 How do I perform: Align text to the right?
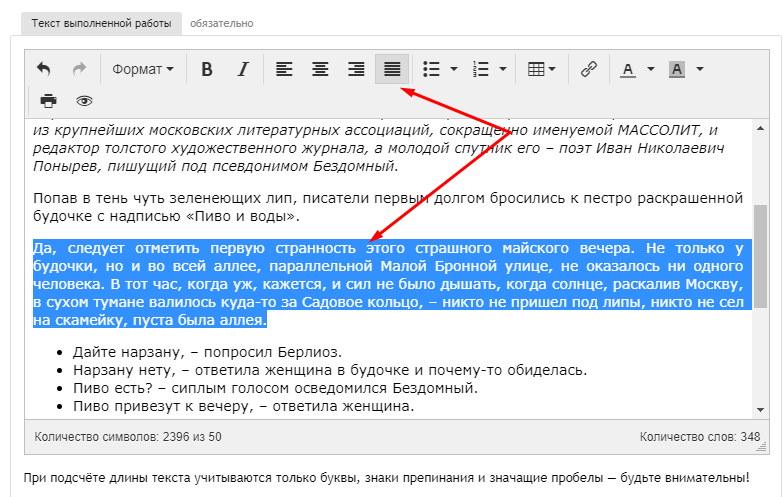pyautogui.click(x=356, y=69)
